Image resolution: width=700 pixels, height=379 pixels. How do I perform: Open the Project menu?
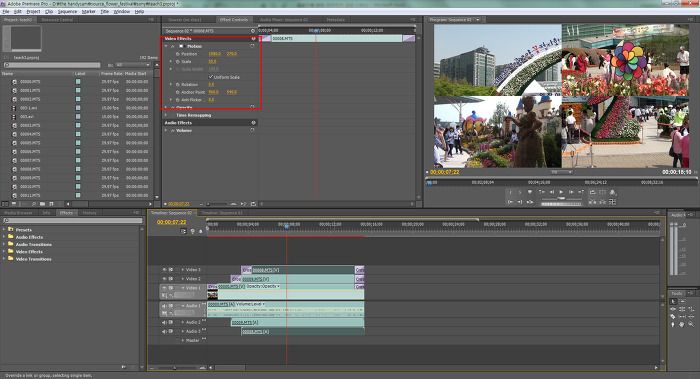point(33,12)
